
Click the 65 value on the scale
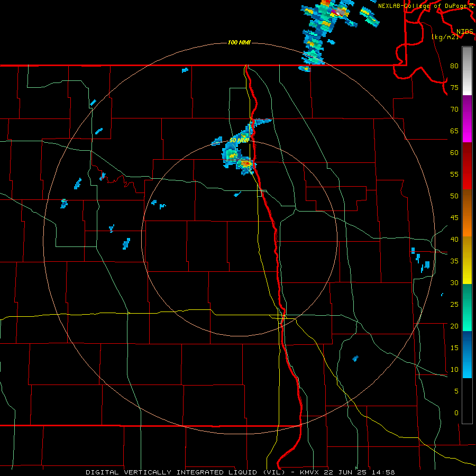[x=454, y=131]
